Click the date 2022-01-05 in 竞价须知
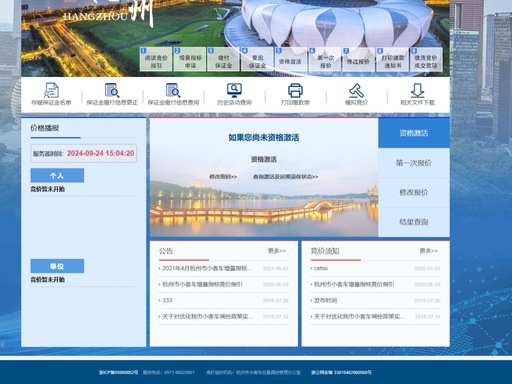The width and height of the screenshot is (512, 384). pos(427,268)
